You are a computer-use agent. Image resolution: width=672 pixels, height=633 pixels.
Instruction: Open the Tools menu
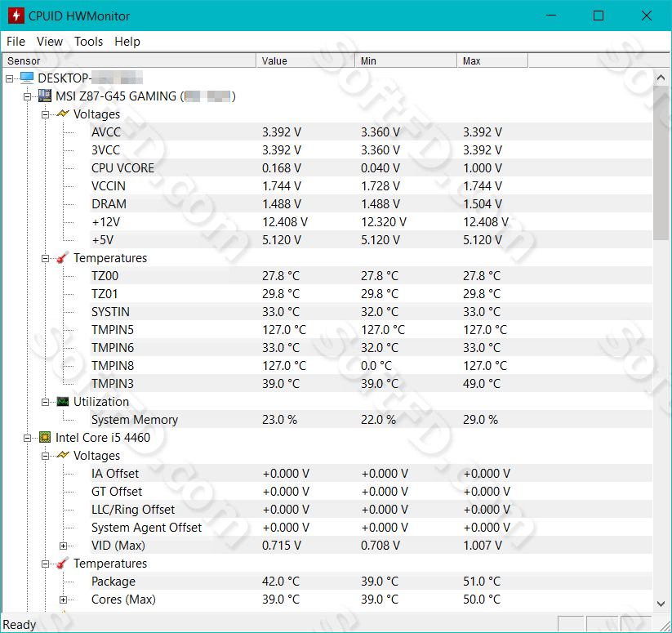click(x=89, y=42)
